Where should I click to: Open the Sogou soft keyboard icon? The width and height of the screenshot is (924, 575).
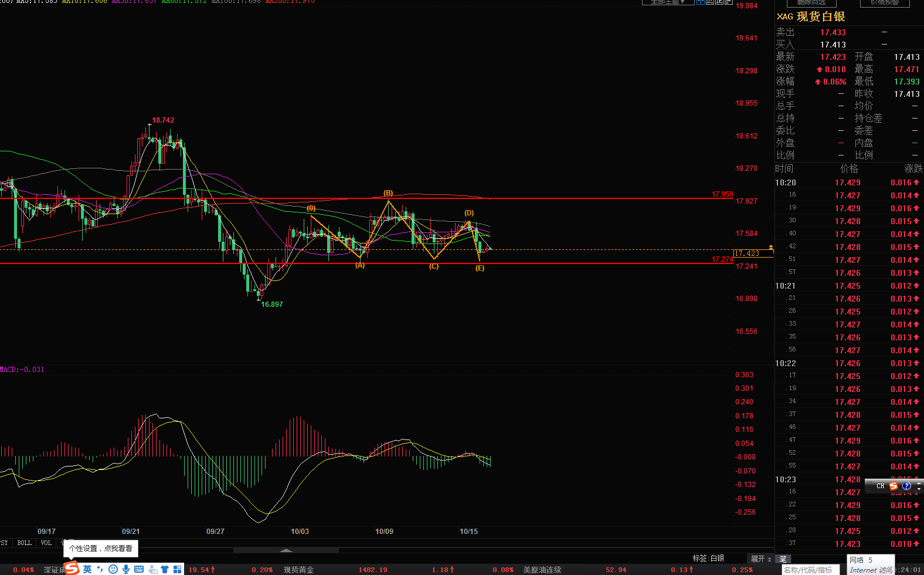click(139, 569)
